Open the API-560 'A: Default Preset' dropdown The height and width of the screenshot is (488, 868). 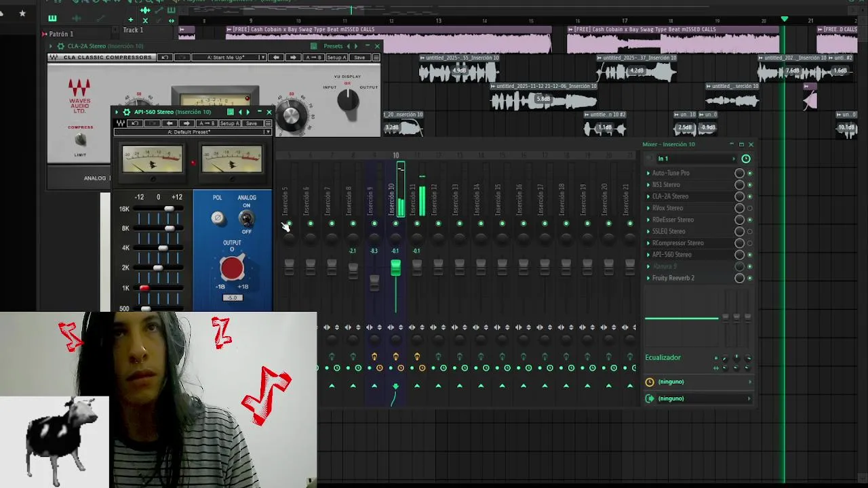193,132
